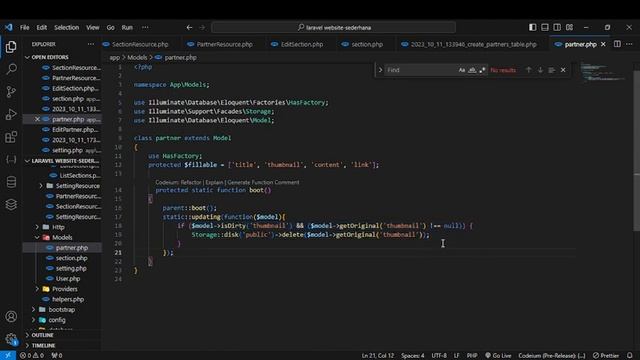This screenshot has width=640, height=360.
Task: Expand Replace mode chevron in Find widget
Action: point(380,70)
